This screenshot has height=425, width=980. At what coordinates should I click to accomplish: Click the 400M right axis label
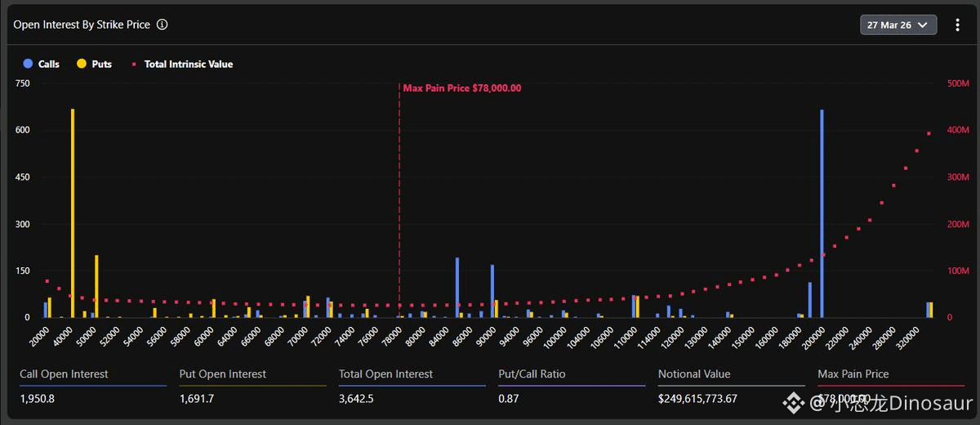(x=959, y=130)
